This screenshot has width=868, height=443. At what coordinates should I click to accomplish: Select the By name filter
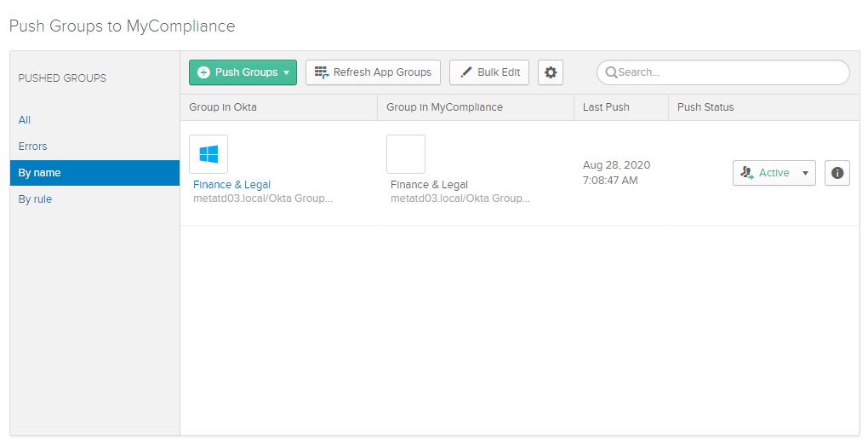pyautogui.click(x=94, y=173)
